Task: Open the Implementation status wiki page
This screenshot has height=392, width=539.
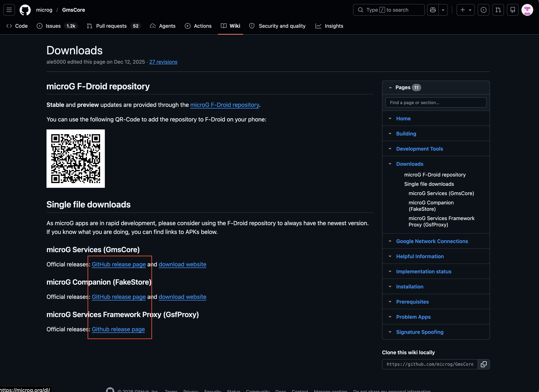Action: pyautogui.click(x=424, y=271)
